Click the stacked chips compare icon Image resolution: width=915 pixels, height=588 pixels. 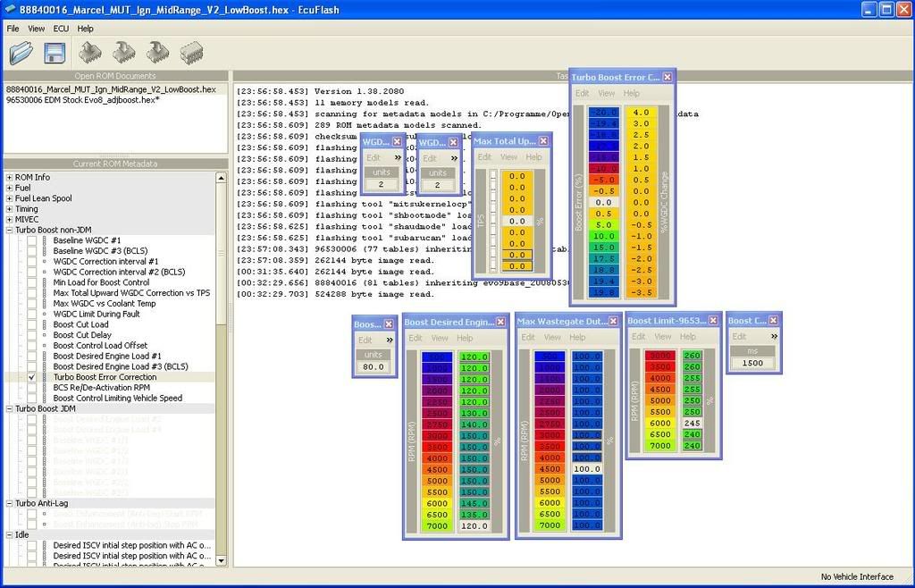click(191, 54)
